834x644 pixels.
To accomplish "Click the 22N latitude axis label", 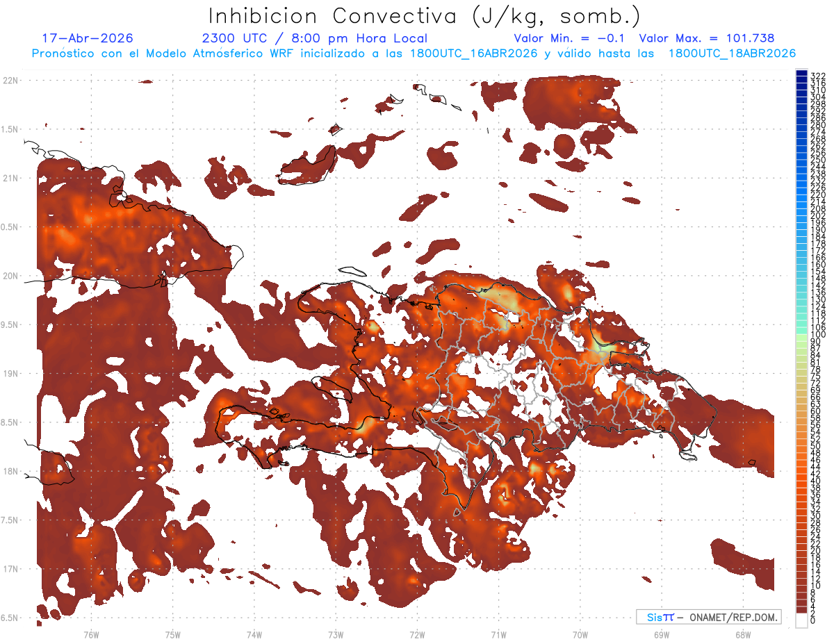I will 10,81.
